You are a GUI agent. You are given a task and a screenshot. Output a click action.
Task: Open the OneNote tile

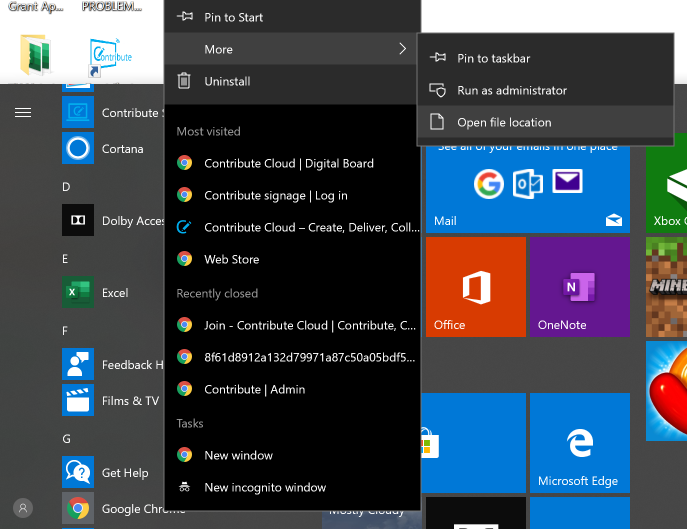[x=580, y=287]
